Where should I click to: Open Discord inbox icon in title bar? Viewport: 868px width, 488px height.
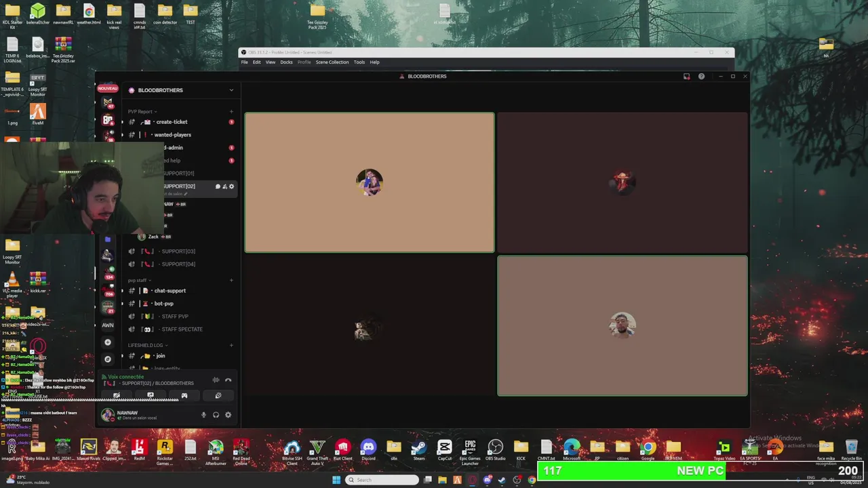(x=686, y=77)
